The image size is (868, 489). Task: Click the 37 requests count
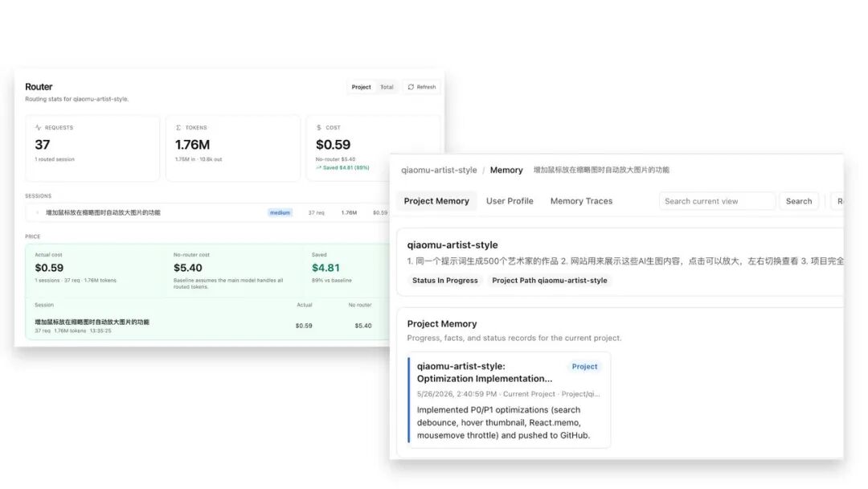point(42,145)
